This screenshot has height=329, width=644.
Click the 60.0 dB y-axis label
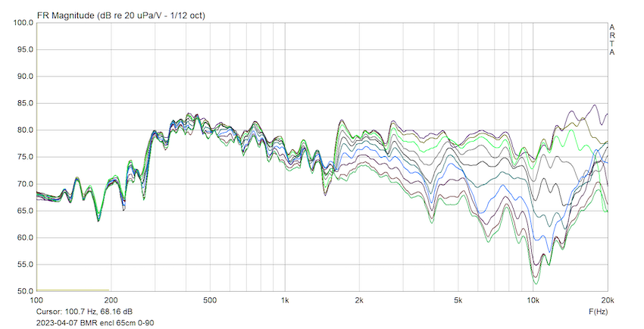click(23, 238)
